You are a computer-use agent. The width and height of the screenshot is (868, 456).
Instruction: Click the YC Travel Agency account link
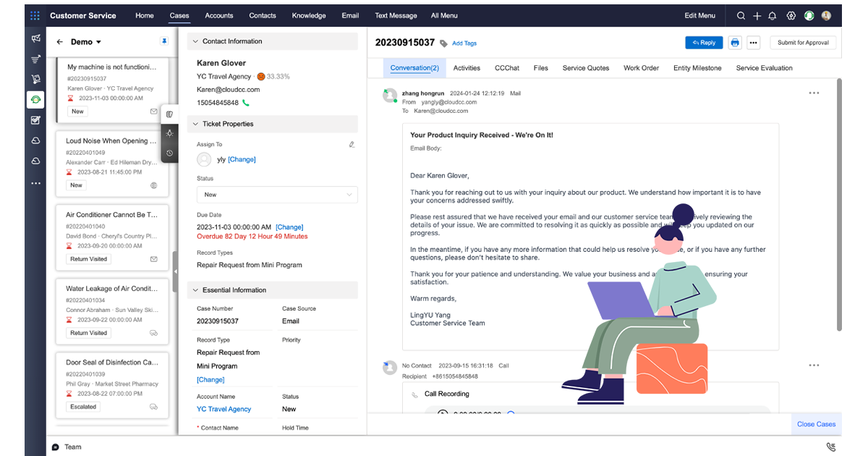click(224, 409)
